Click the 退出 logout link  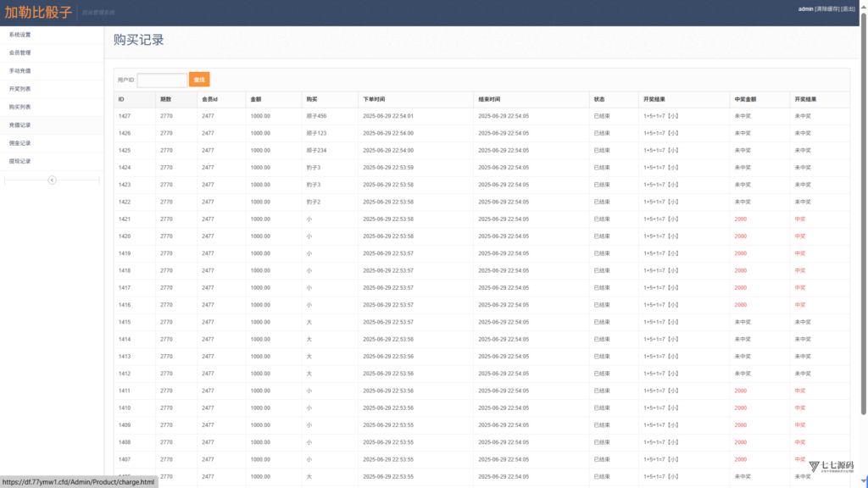point(848,8)
